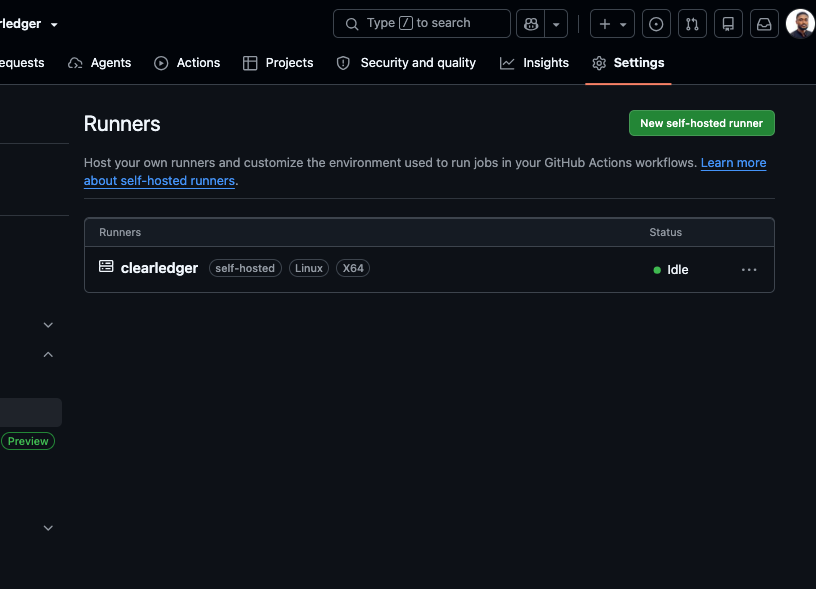The height and width of the screenshot is (589, 816).
Task: Open the clearledger runner three-dot menu
Action: tap(749, 270)
